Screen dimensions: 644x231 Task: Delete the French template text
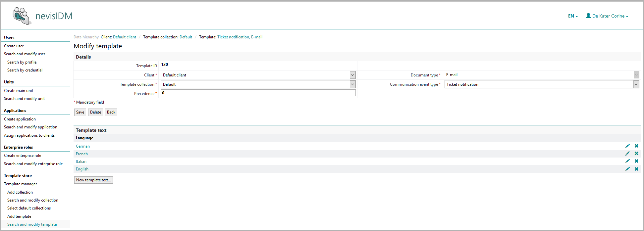pyautogui.click(x=636, y=154)
